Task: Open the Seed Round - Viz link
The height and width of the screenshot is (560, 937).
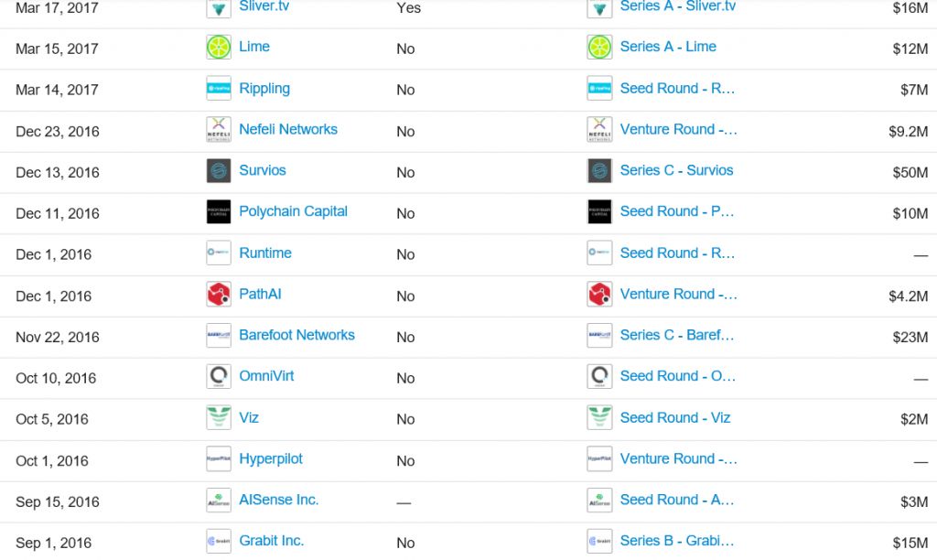Action: 675,418
